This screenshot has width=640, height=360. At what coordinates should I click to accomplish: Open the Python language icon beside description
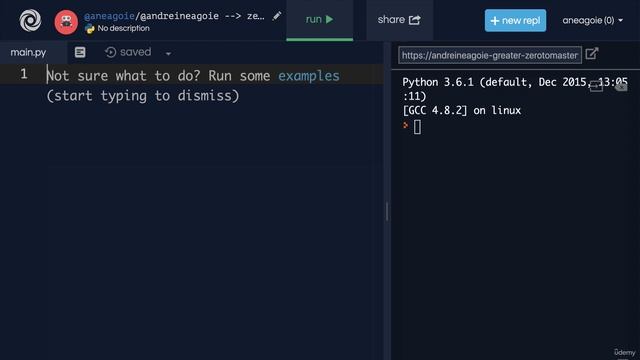[89, 29]
